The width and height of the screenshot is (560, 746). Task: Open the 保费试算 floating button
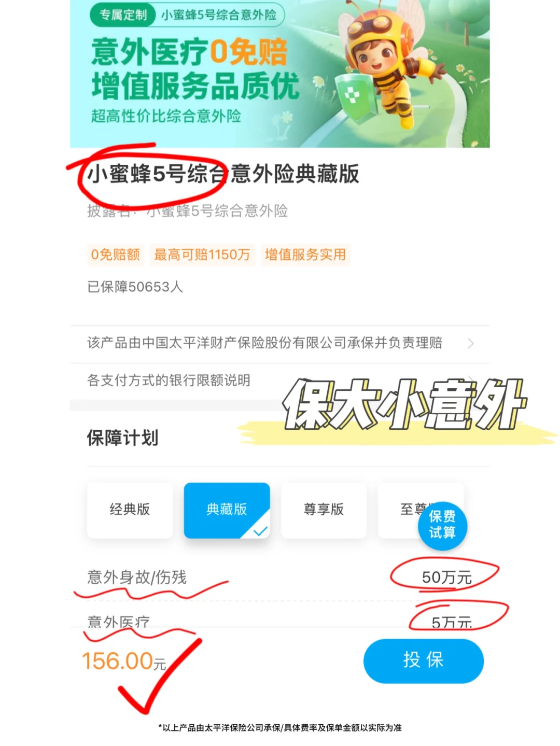443,525
